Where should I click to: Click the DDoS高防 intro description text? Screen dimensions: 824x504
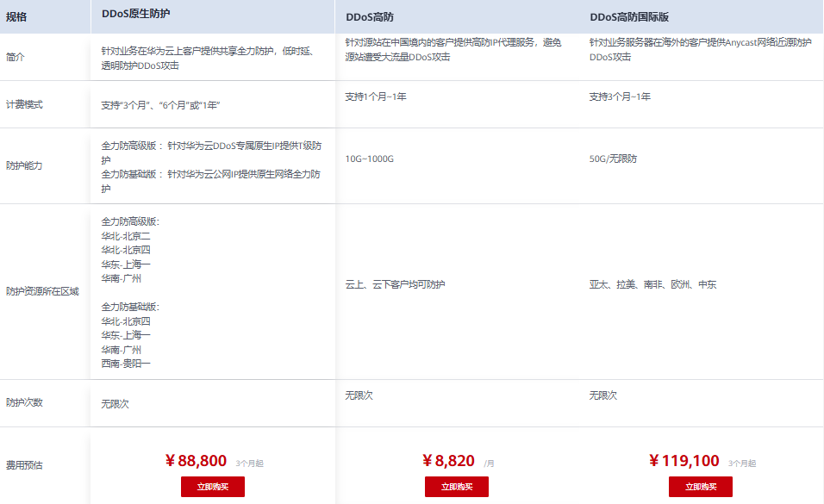[453, 50]
